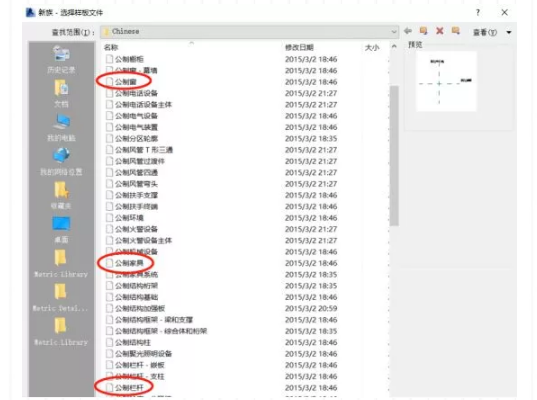Select the 公制结构加强板 template file

coord(135,308)
